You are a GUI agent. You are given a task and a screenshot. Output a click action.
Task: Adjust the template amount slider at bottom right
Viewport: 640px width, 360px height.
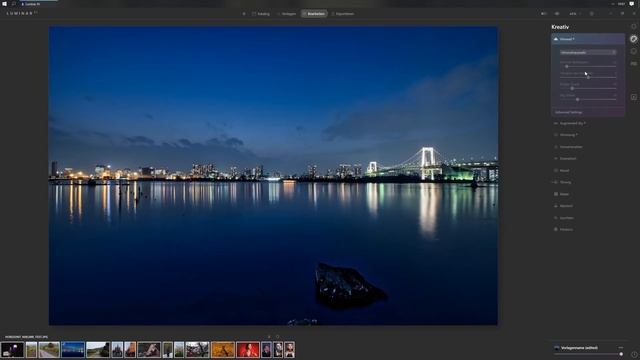point(588,354)
